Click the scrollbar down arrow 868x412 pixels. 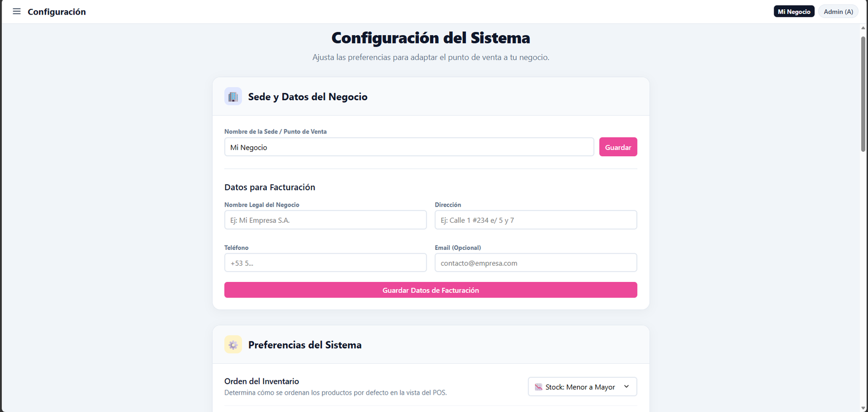point(863,408)
